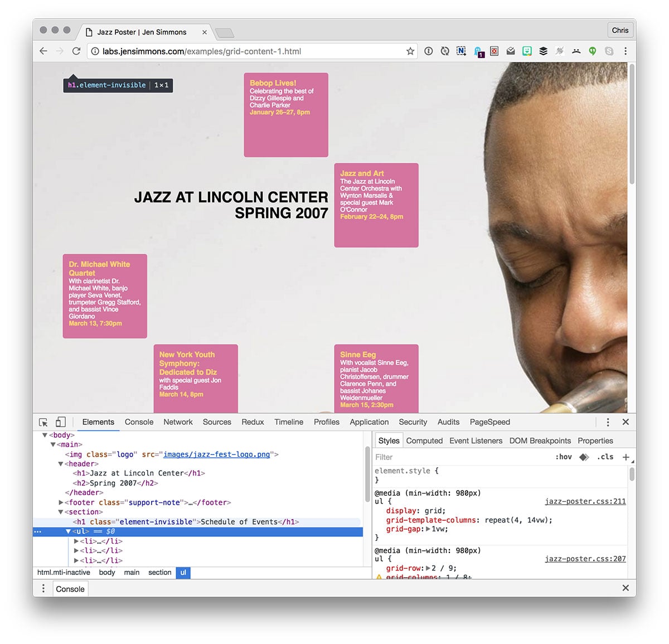View site information icon in address bar
Image resolution: width=669 pixels, height=644 pixels.
click(95, 51)
